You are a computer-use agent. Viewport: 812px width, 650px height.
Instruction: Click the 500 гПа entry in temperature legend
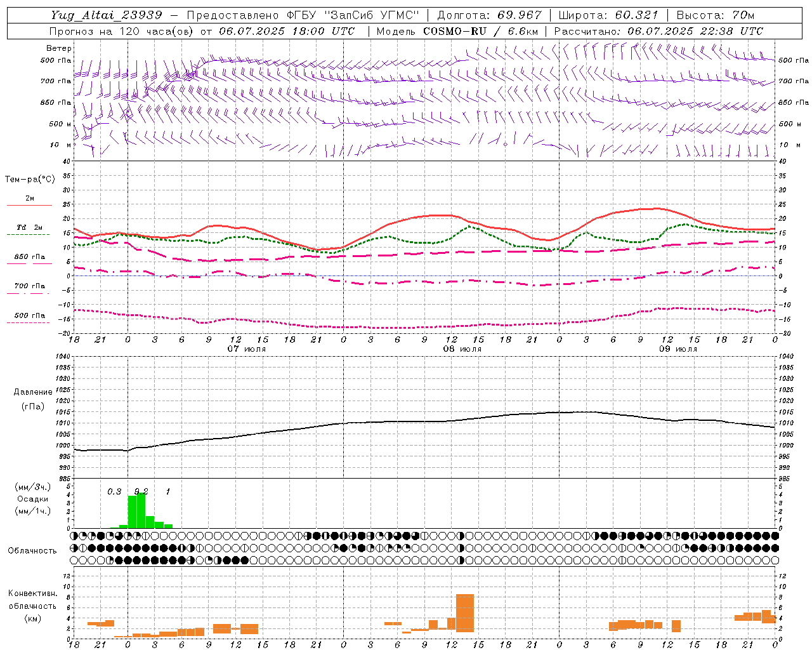point(30,315)
